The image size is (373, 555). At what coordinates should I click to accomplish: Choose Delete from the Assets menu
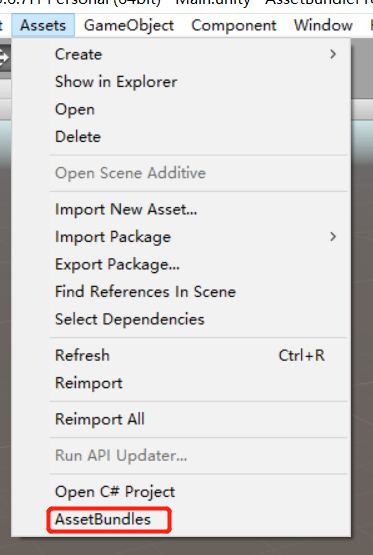click(181, 137)
